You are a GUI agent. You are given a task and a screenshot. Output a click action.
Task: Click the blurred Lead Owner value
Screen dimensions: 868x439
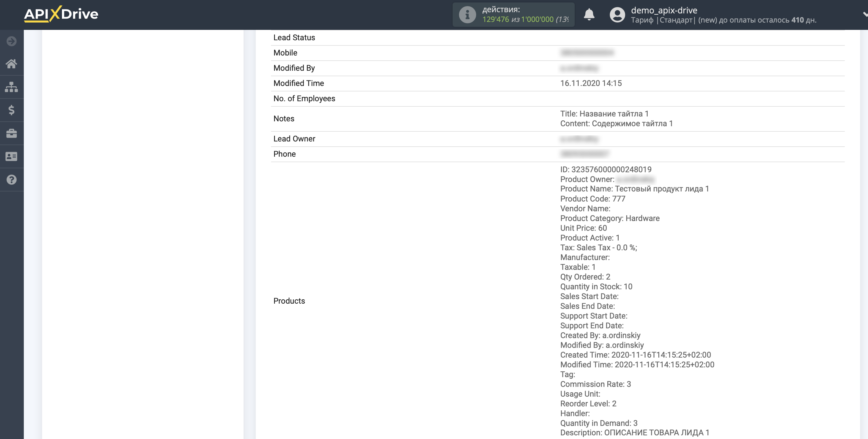tap(579, 139)
